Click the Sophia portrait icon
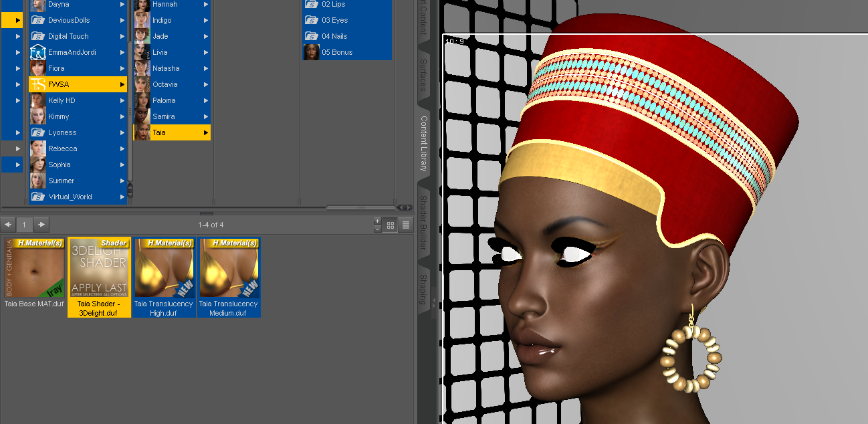Image resolution: width=868 pixels, height=424 pixels. tap(38, 165)
